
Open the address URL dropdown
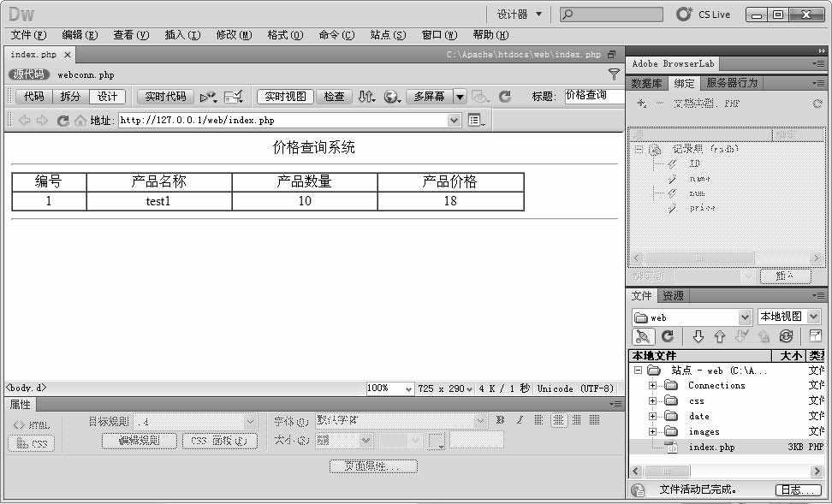coord(454,121)
